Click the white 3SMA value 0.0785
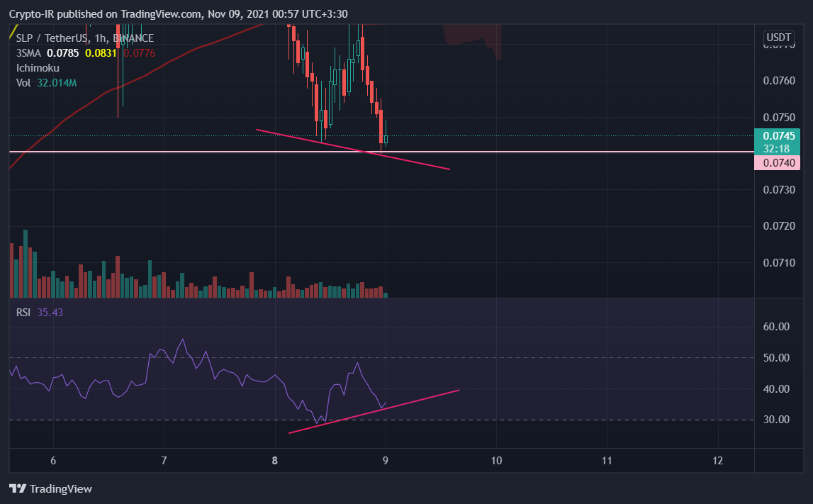 (x=63, y=53)
